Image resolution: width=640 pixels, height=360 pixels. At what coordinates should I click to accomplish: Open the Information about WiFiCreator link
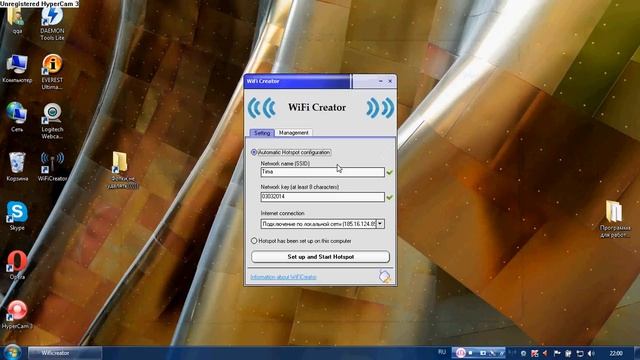point(283,277)
